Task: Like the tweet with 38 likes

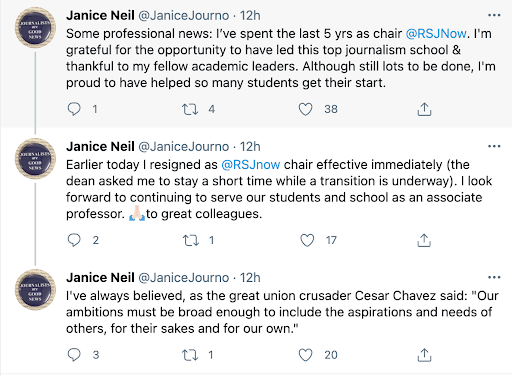Action: [305, 109]
